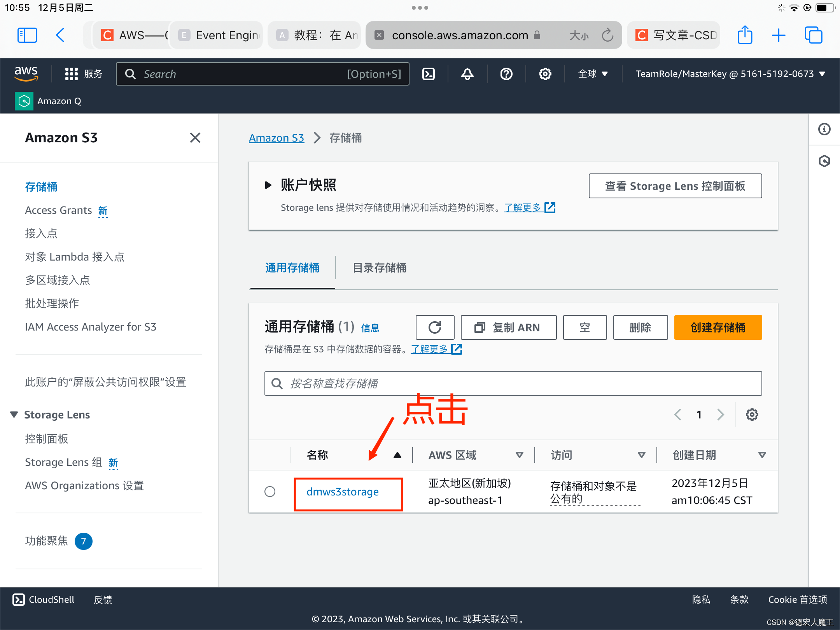840x630 pixels.
Task: Close the console.aws.amazon.com tab with X
Action: pyautogui.click(x=379, y=35)
